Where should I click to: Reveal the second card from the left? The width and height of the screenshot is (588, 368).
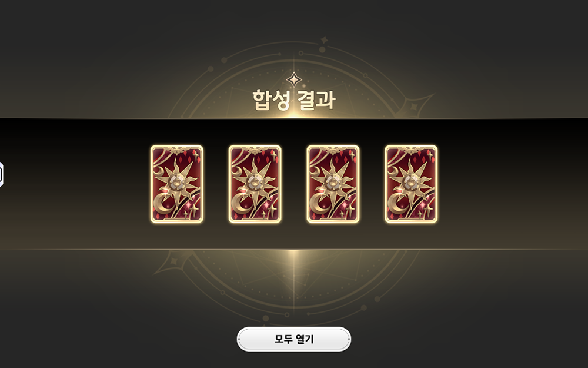[x=255, y=184]
